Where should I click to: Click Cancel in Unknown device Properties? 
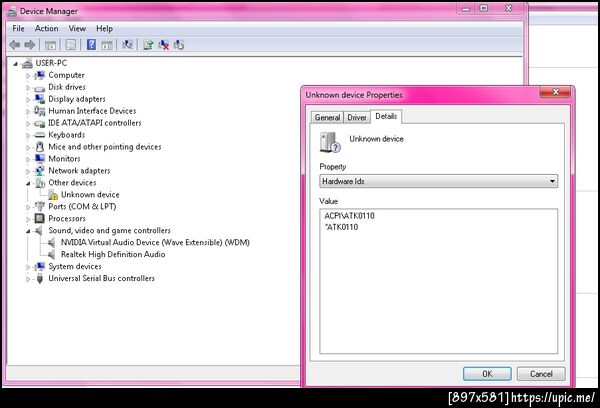tap(541, 374)
